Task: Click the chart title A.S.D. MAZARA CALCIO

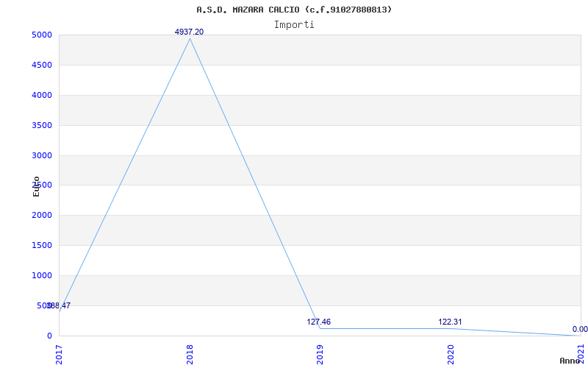Action: point(294,10)
